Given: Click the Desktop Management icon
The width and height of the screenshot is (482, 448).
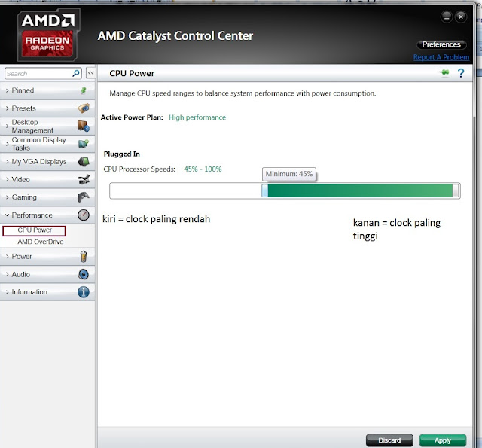Looking at the screenshot, I should click(x=84, y=126).
